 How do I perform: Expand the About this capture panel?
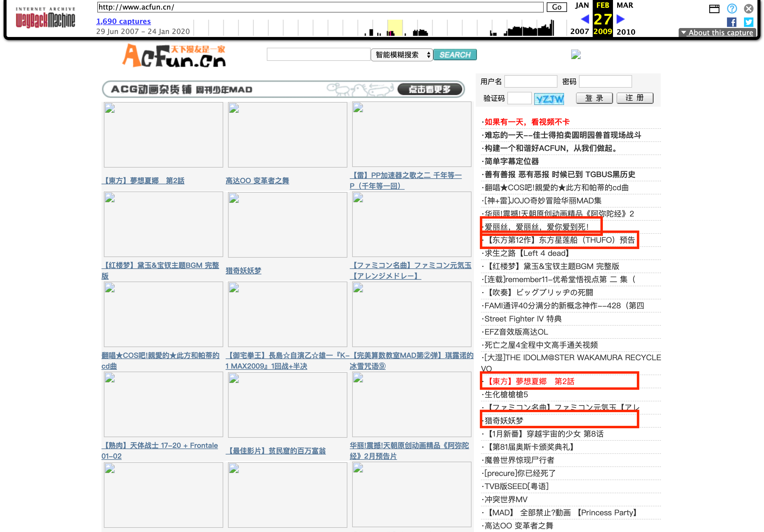(717, 33)
